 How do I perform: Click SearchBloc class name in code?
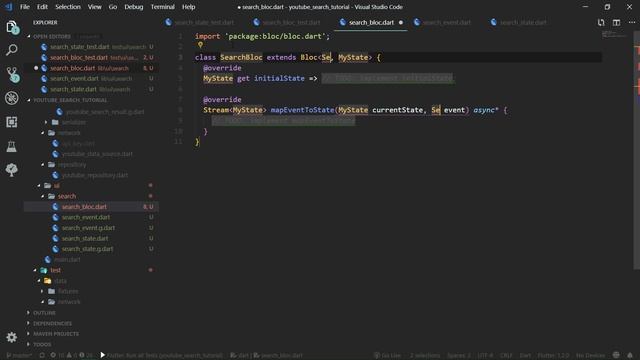click(241, 58)
